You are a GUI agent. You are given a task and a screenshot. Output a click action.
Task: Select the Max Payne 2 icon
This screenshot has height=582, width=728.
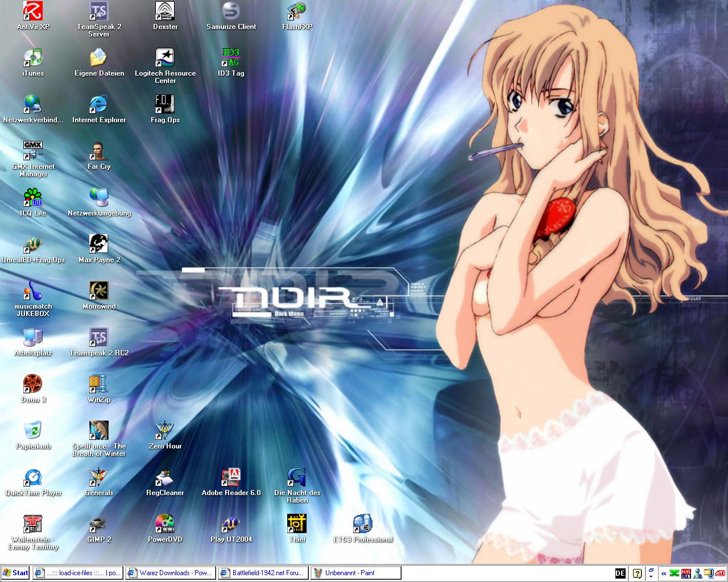click(x=99, y=249)
